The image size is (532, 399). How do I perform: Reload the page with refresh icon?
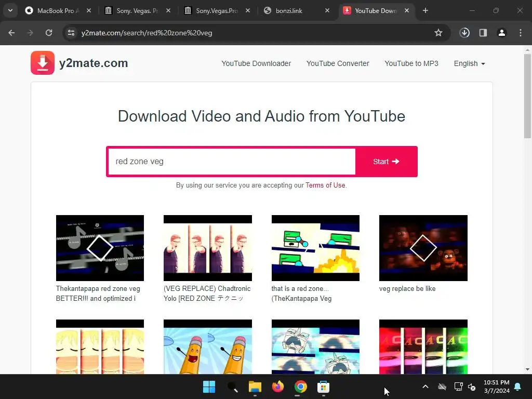pyautogui.click(x=49, y=33)
